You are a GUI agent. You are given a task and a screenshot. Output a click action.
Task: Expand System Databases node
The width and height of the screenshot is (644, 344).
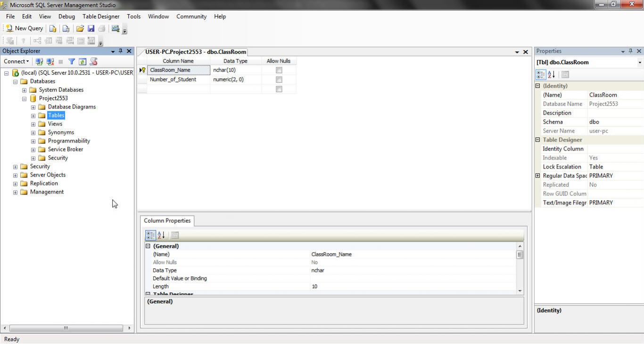[x=24, y=90]
